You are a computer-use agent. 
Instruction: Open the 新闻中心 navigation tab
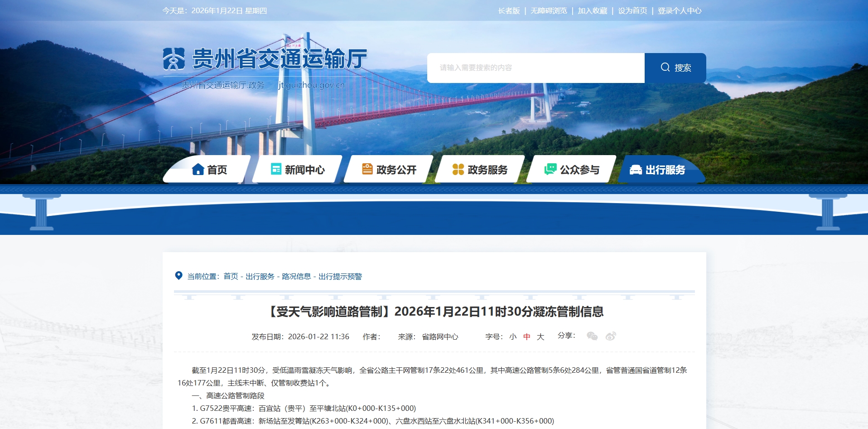pos(298,170)
